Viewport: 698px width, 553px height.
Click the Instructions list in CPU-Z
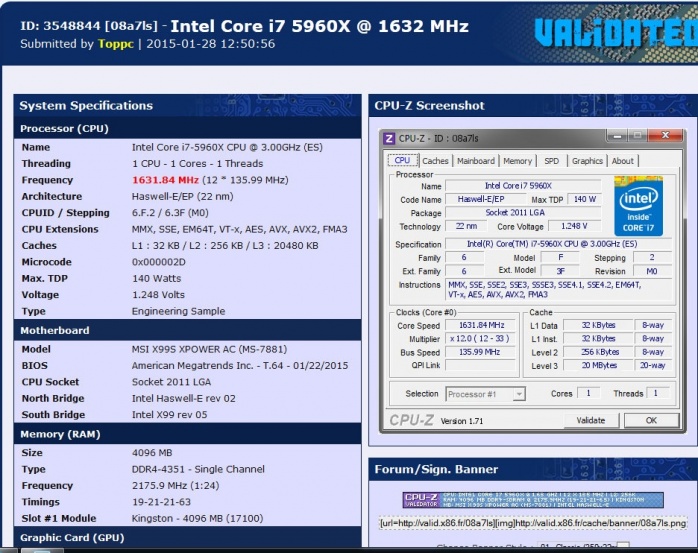[x=558, y=289]
